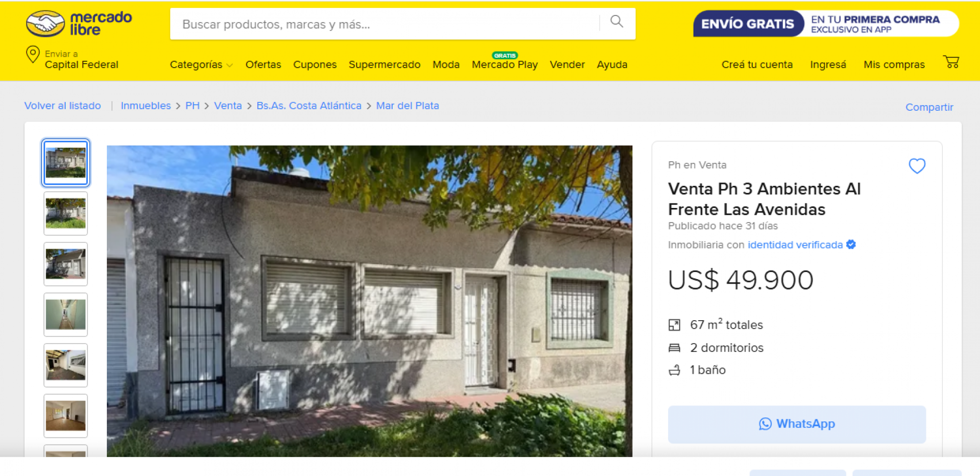The height and width of the screenshot is (476, 980).
Task: Click the Envío Gratis promo banner
Action: coord(826,24)
